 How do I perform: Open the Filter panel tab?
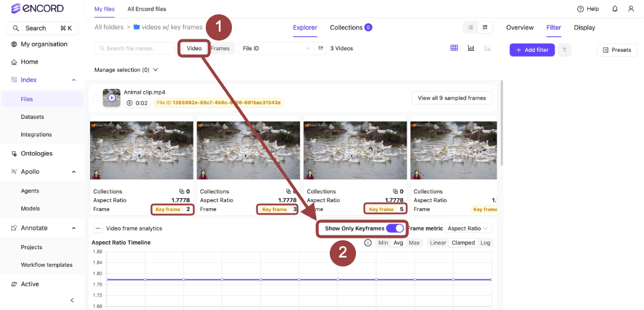[x=553, y=27]
